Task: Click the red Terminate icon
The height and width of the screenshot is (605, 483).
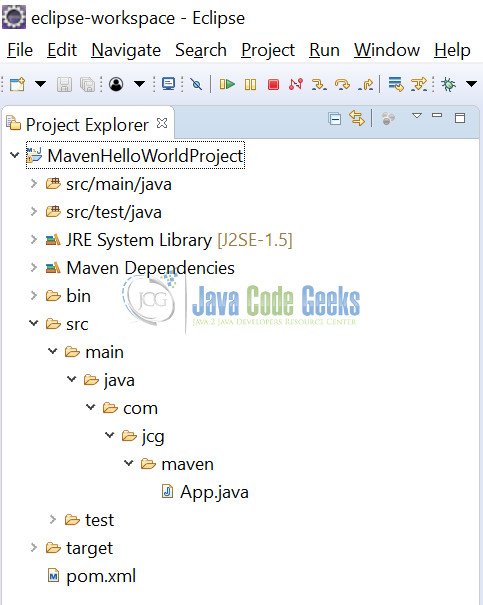Action: coord(274,84)
